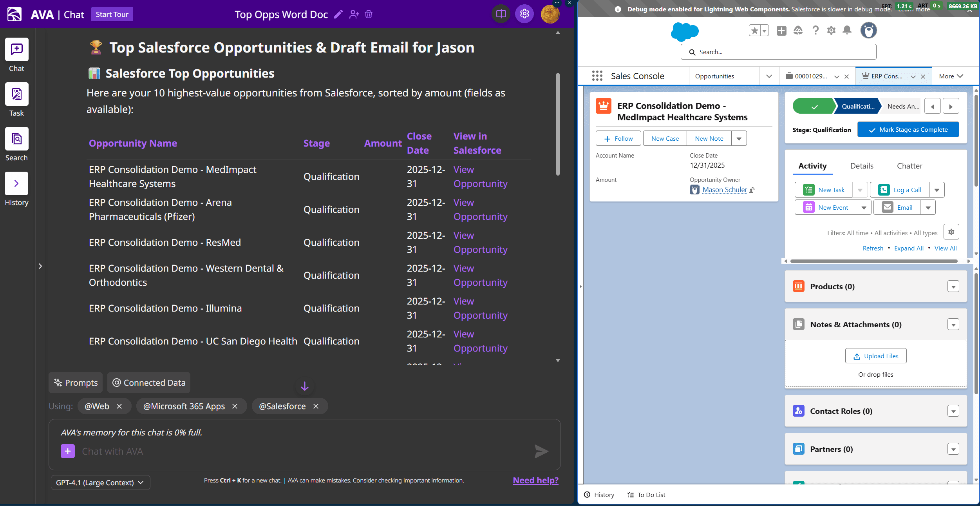This screenshot has width=980, height=506.
Task: Click View Opportunity link for ResMed row
Action: 480,242
